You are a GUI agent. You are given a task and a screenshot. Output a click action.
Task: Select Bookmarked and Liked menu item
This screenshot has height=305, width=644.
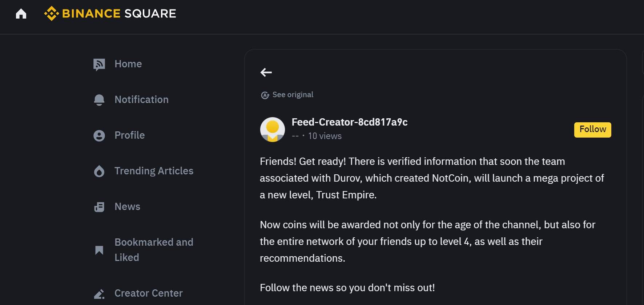click(154, 250)
